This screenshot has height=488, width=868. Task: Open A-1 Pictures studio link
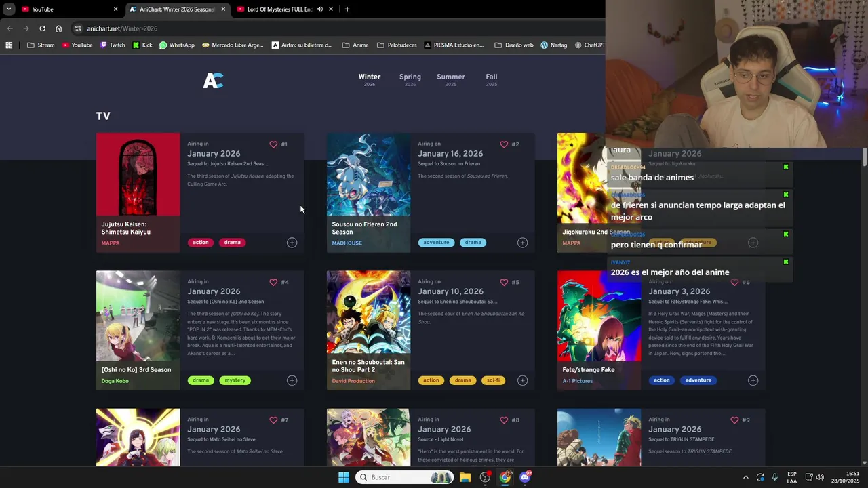click(x=577, y=381)
